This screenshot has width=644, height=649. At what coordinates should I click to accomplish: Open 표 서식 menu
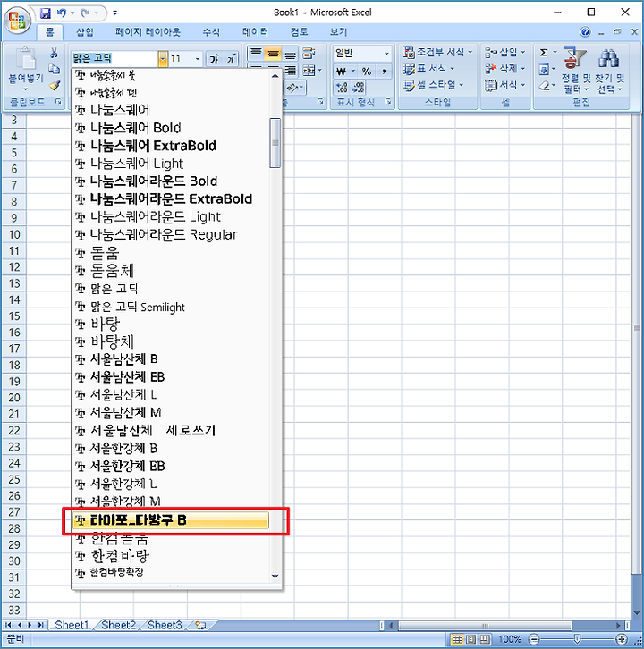point(428,69)
